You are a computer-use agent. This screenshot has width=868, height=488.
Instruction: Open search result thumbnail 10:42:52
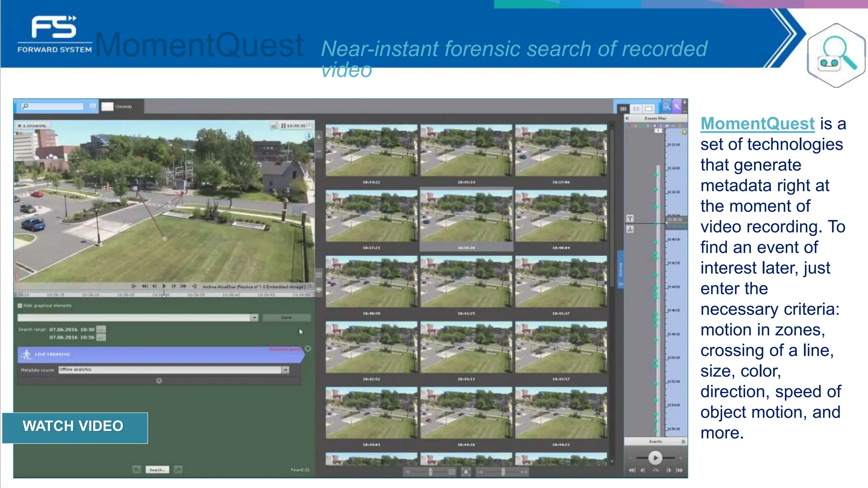371,347
